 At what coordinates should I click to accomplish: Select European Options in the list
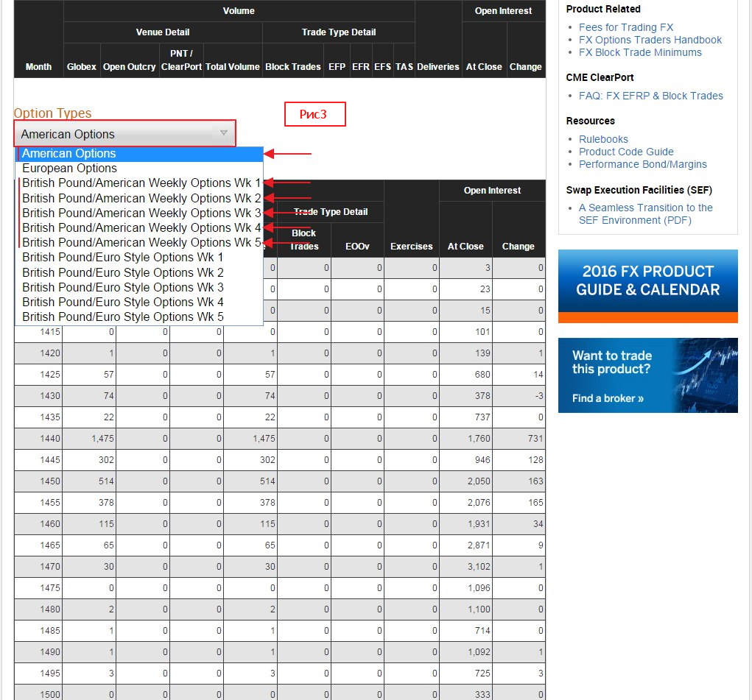point(139,169)
